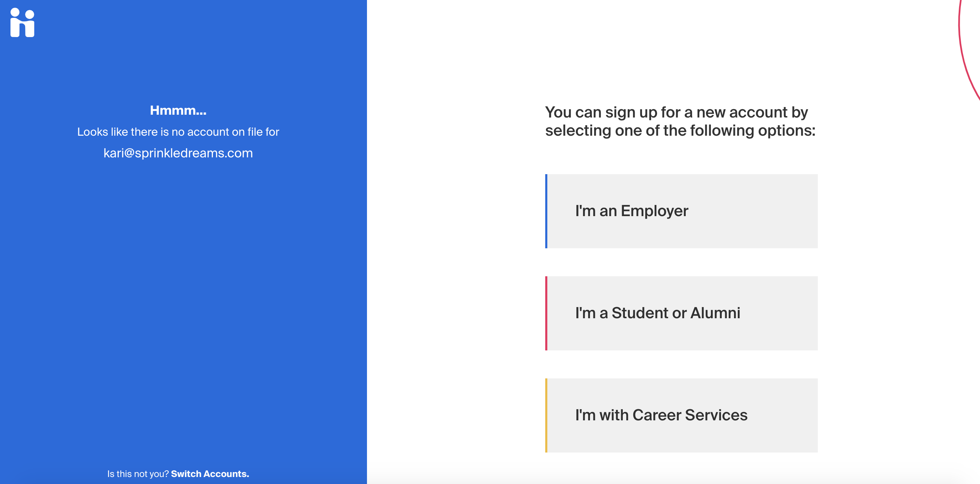Image resolution: width=980 pixels, height=484 pixels.
Task: Pick the I'm with Career Services option
Action: coord(682,415)
